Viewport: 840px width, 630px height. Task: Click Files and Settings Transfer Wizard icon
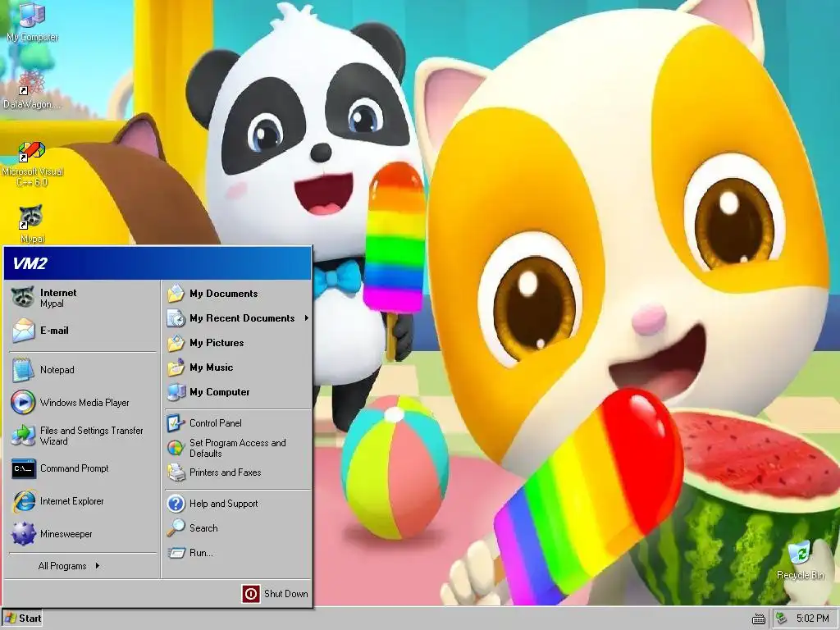click(23, 436)
